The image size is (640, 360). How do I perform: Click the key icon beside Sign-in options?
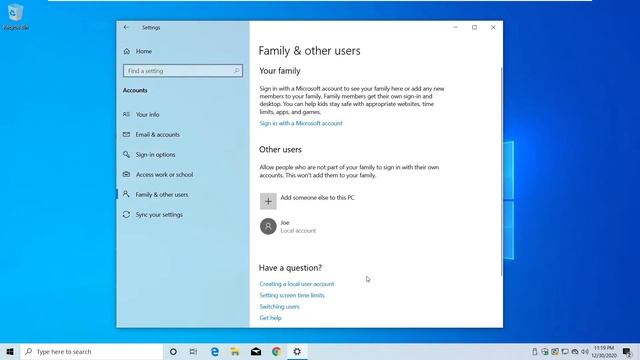tap(127, 154)
